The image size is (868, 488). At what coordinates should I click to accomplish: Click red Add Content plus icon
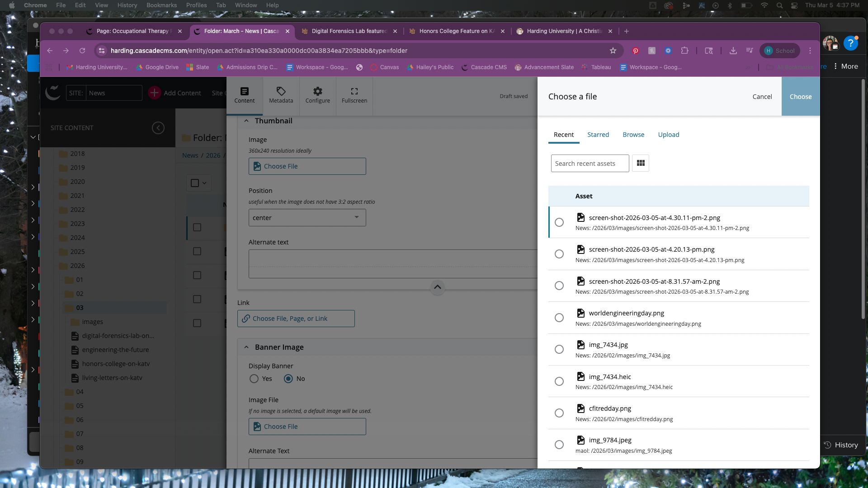tap(155, 93)
